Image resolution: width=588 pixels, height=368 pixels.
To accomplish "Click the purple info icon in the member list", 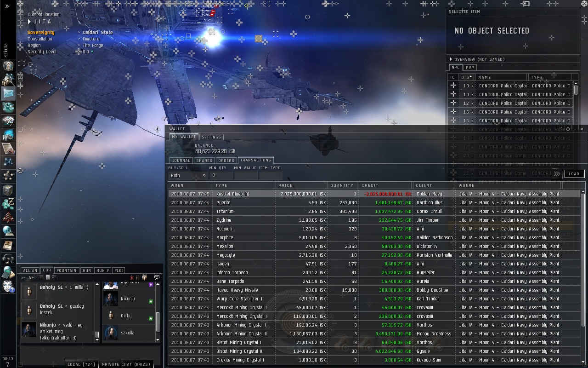I will click(x=151, y=285).
